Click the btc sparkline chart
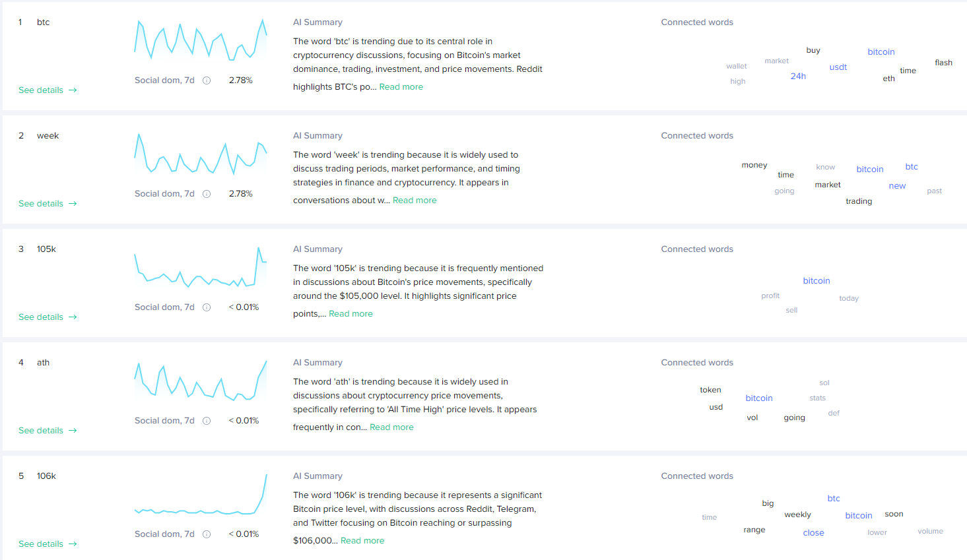 [201, 41]
